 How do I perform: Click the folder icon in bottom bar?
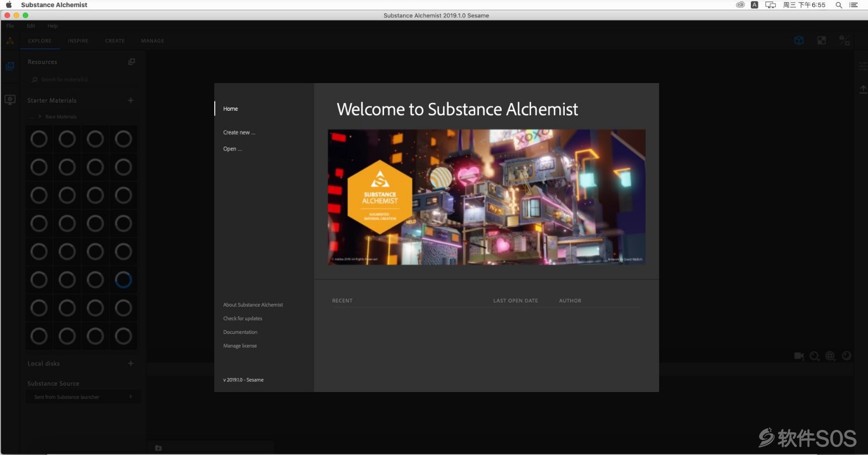point(158,448)
